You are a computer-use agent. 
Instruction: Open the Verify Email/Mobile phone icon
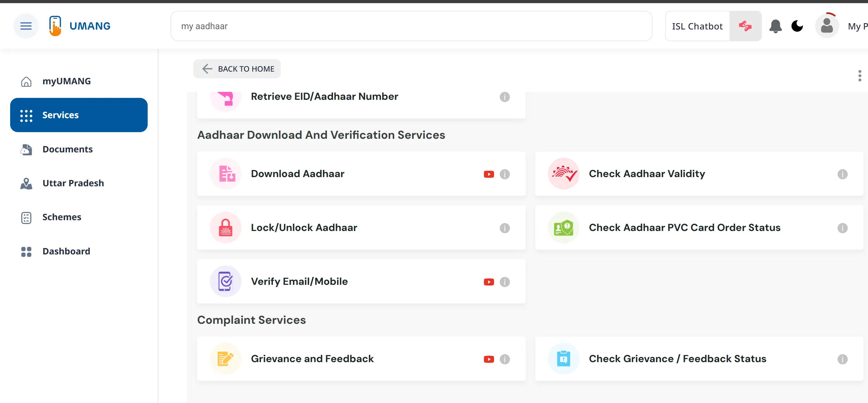225,282
